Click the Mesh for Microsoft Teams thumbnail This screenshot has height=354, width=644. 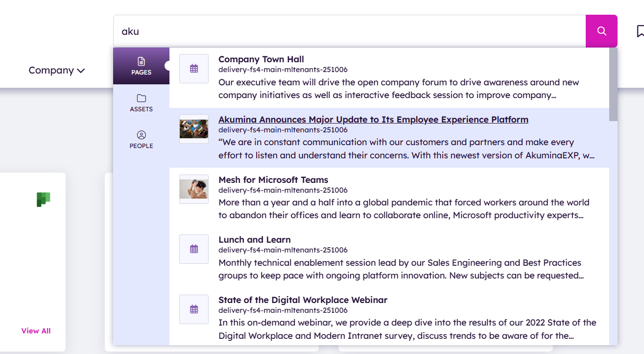(194, 189)
